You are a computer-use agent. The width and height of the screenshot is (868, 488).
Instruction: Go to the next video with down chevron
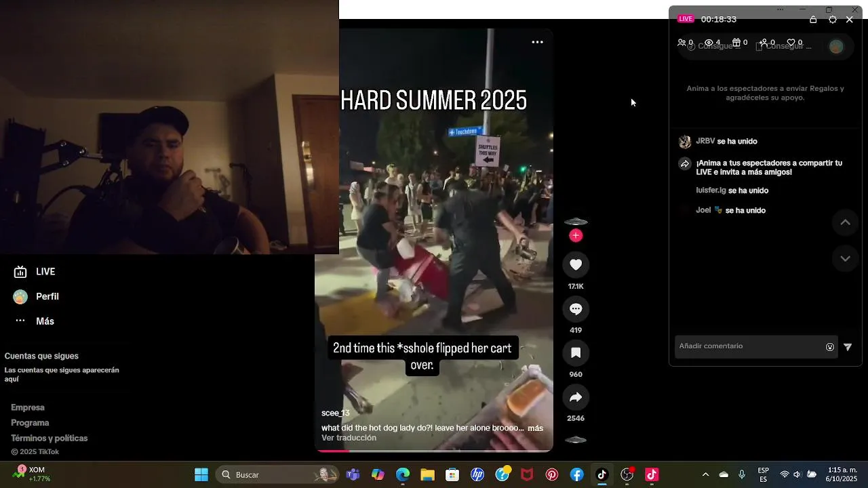coord(845,258)
